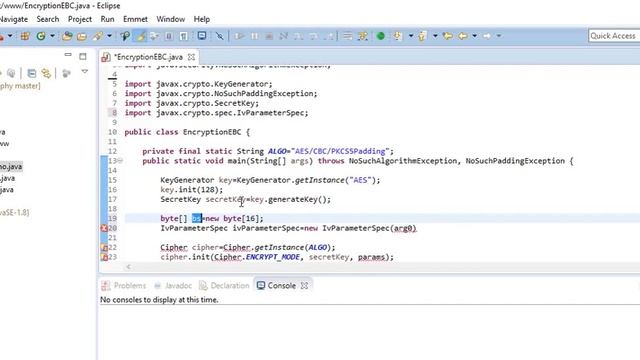Screen dimensions: 640x360
Task: Click the New Java Package toolbar icon
Action: pyautogui.click(x=25, y=36)
